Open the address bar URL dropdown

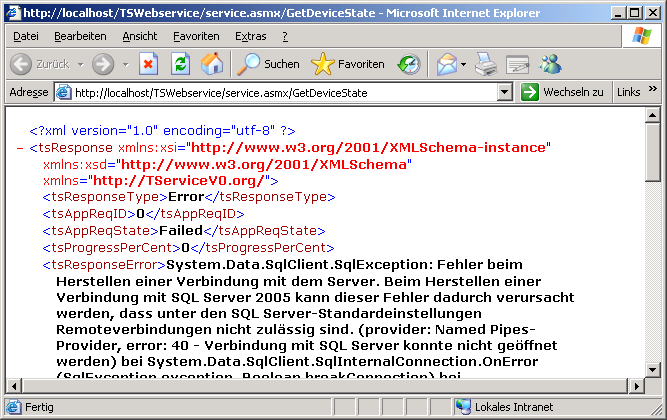pos(505,92)
